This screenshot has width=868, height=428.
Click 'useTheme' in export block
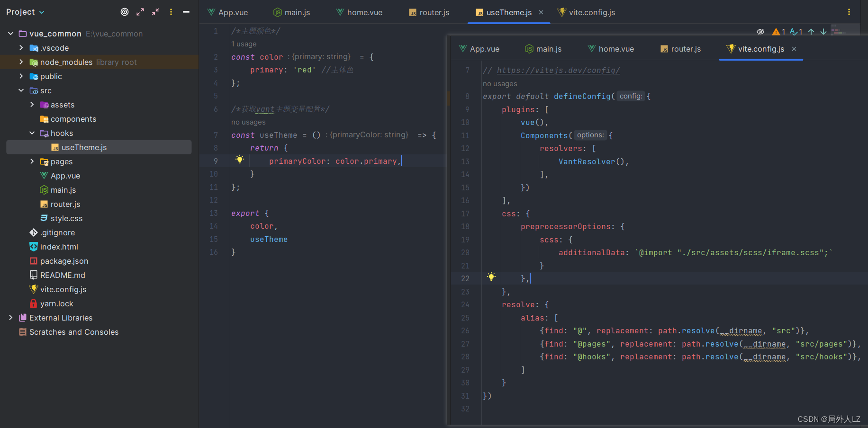click(x=269, y=239)
